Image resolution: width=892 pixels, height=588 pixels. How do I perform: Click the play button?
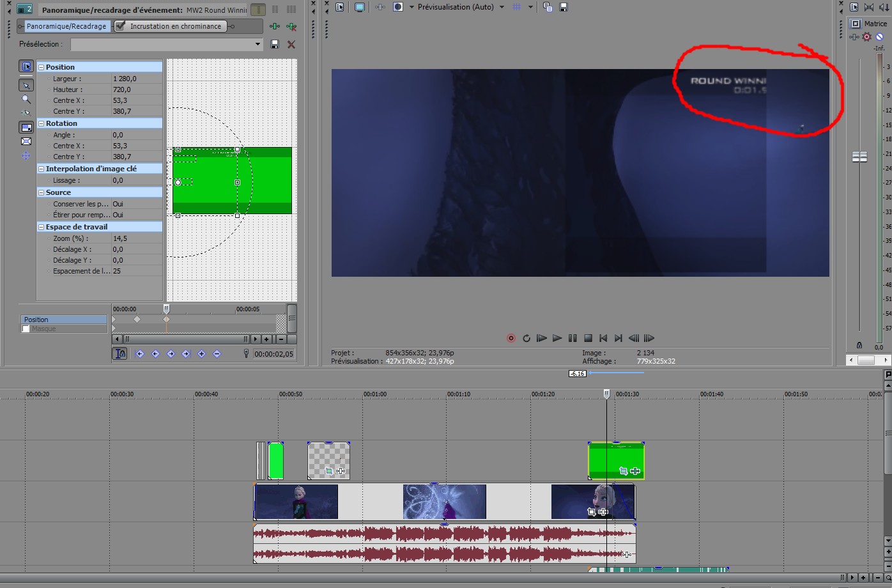(557, 338)
